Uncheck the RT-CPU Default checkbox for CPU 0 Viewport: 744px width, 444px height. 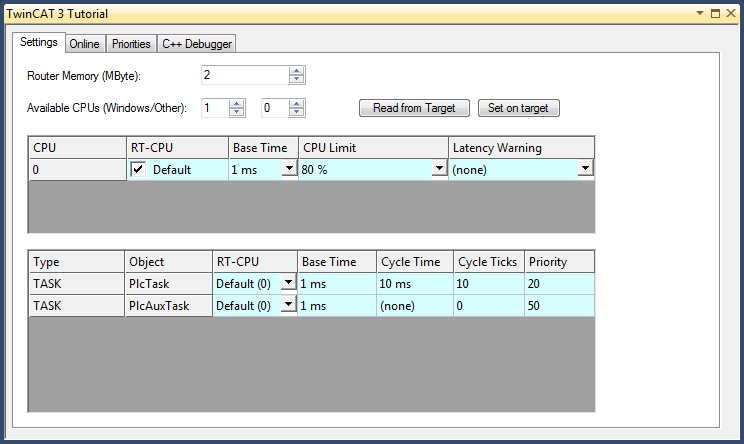[x=138, y=169]
